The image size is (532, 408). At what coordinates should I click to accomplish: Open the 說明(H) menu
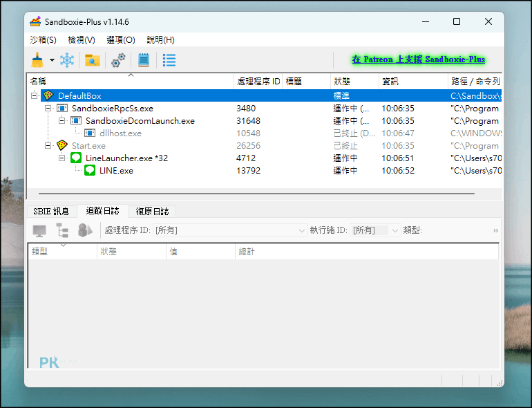[160, 39]
